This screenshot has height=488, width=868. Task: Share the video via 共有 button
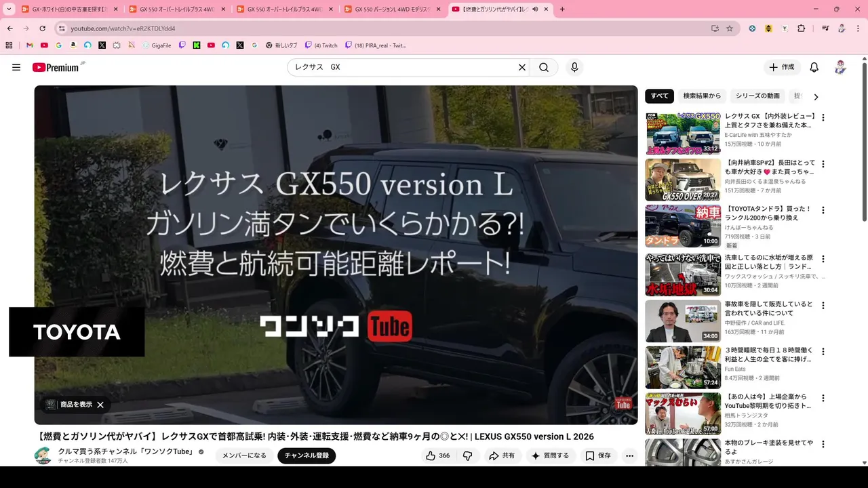(x=502, y=455)
